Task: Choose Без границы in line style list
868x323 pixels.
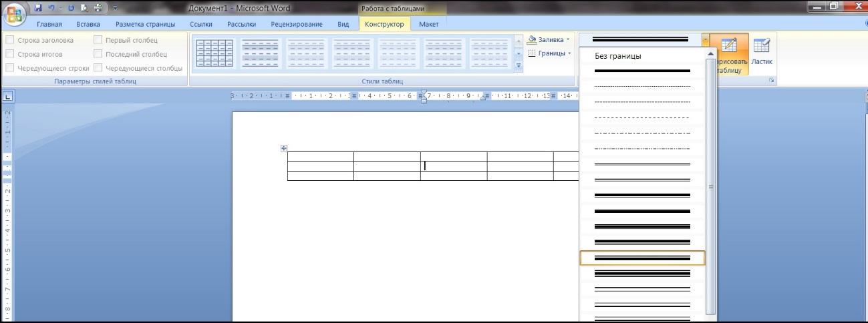Action: (x=618, y=56)
